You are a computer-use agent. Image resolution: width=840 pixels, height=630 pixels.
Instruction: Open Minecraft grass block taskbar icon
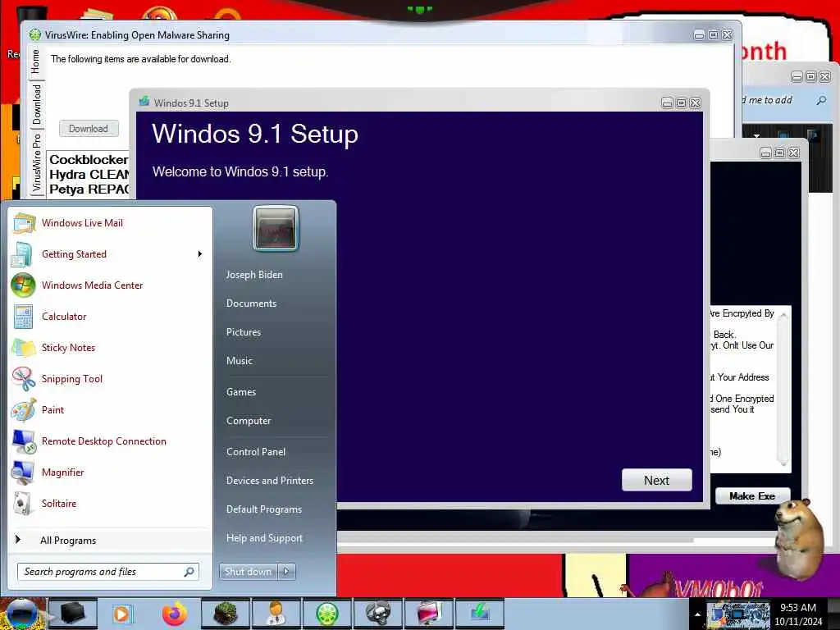click(226, 614)
